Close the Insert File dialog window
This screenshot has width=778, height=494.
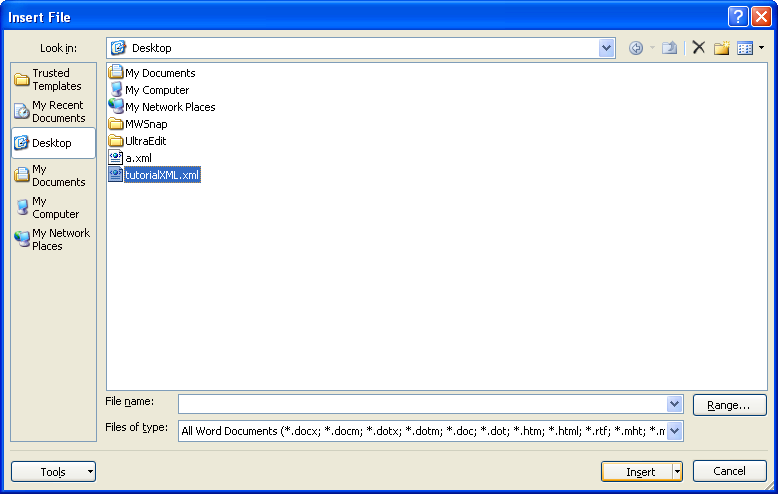(761, 17)
